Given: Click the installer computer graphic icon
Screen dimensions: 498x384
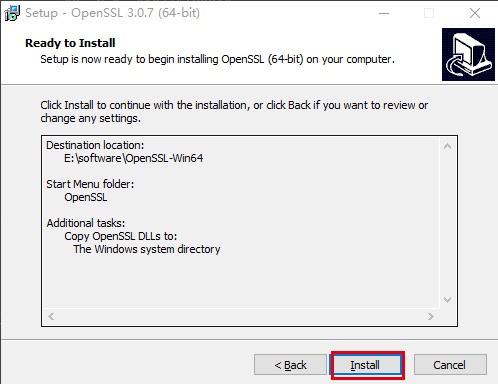Looking at the screenshot, I should (468, 54).
